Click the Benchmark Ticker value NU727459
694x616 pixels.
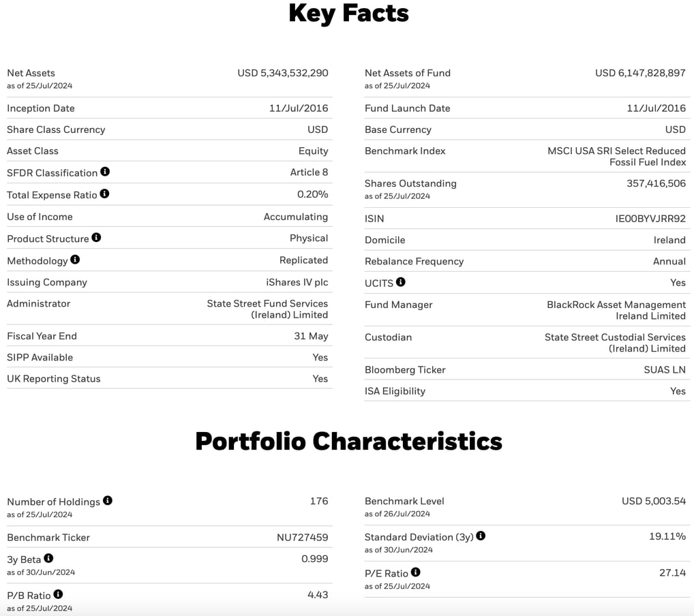point(302,537)
